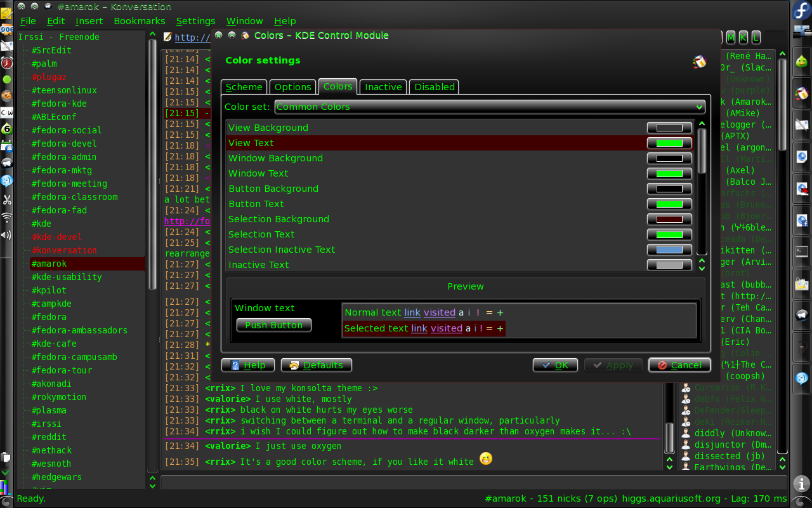Open the Window menu

[x=244, y=21]
